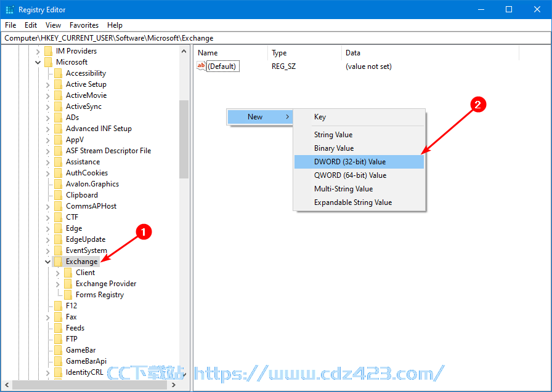The image size is (552, 392).
Task: Click the horizontal scroll left arrow
Action: point(7,385)
